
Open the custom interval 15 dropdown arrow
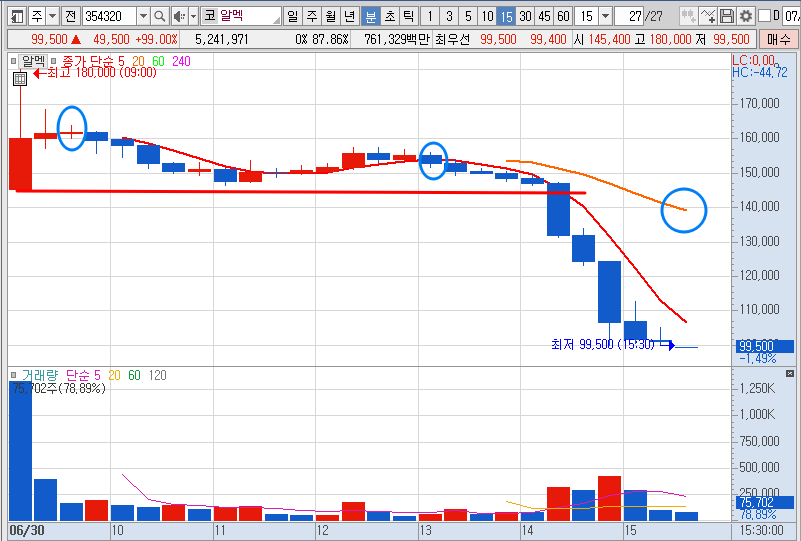pos(605,16)
